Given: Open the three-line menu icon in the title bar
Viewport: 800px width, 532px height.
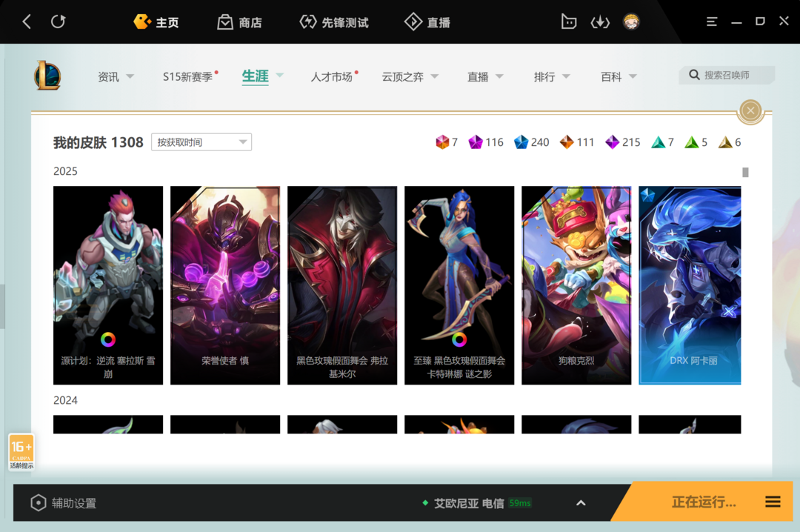Looking at the screenshot, I should (x=712, y=22).
